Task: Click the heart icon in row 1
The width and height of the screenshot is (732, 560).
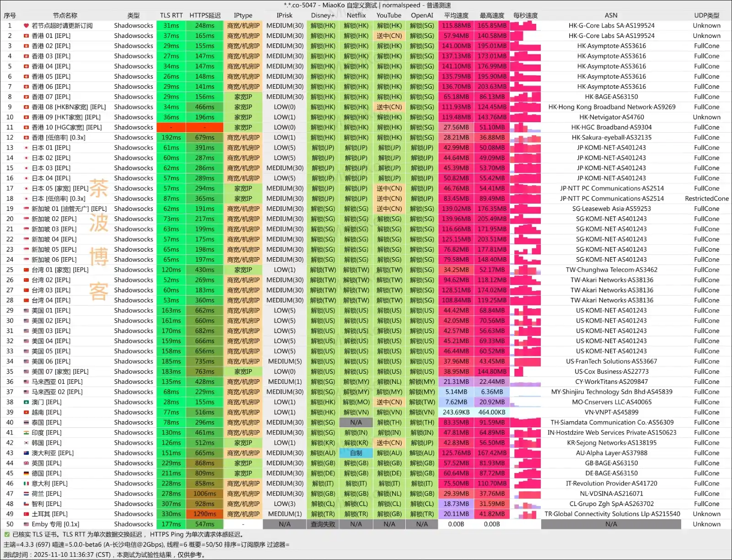Action: (27, 26)
